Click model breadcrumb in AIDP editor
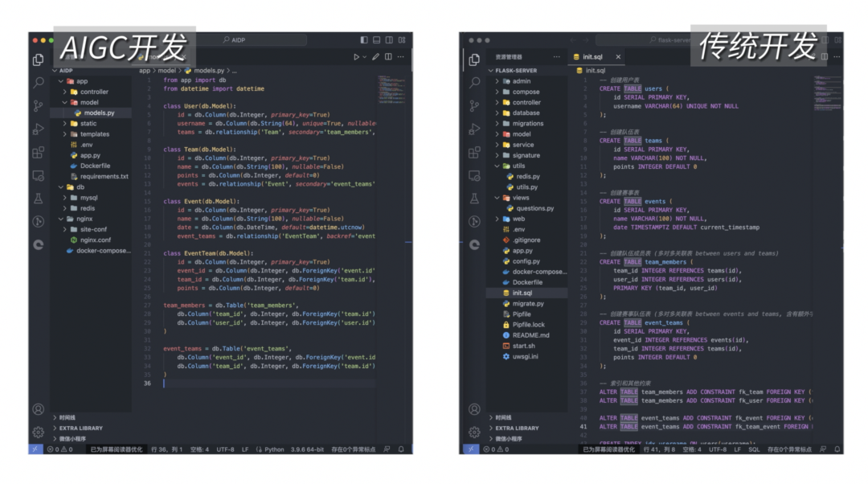868x484 pixels. click(x=166, y=70)
